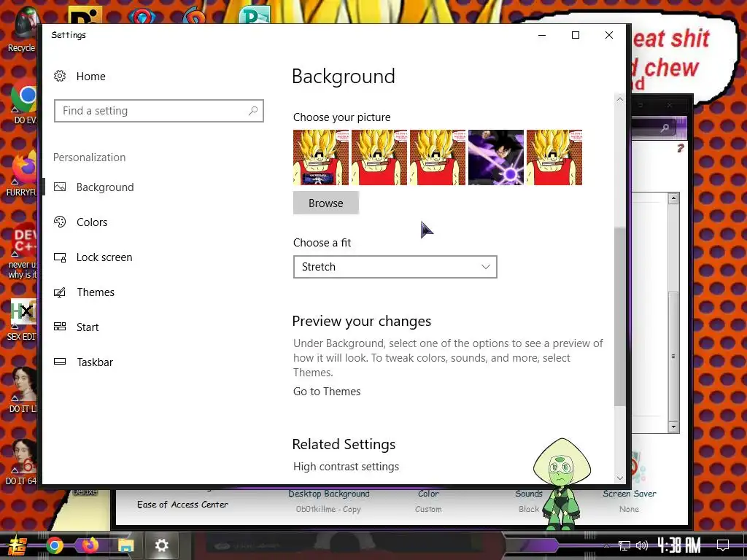
Task: Select the Dev-C++ desktop shortcut
Action: click(x=23, y=252)
